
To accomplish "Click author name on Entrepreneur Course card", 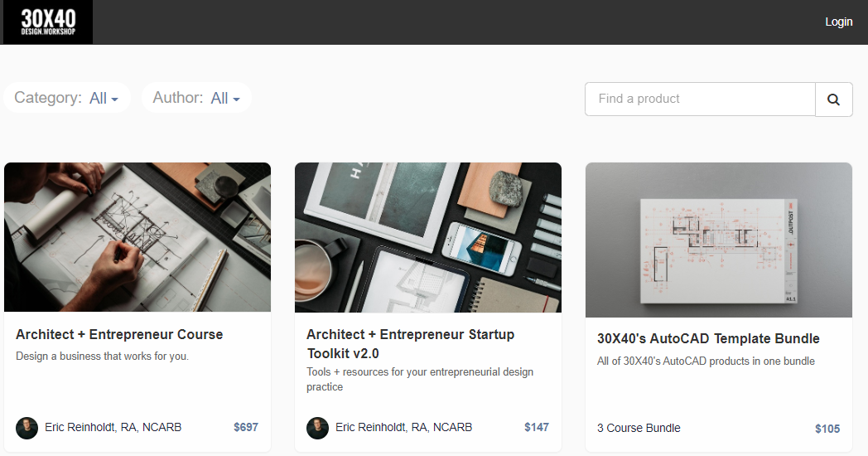I will click(113, 427).
